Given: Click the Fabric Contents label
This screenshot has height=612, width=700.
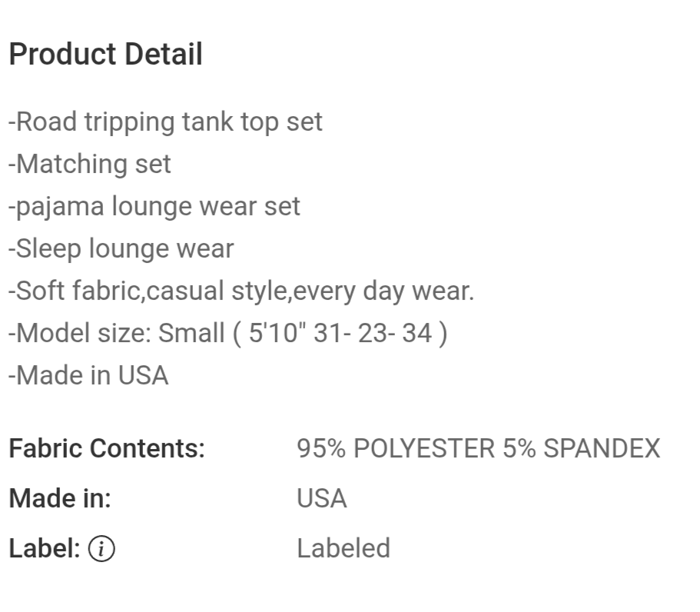Looking at the screenshot, I should coord(107,448).
